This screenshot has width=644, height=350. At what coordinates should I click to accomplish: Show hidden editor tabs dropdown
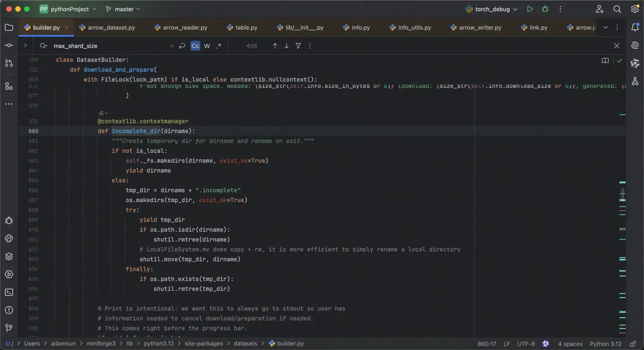tap(605, 28)
